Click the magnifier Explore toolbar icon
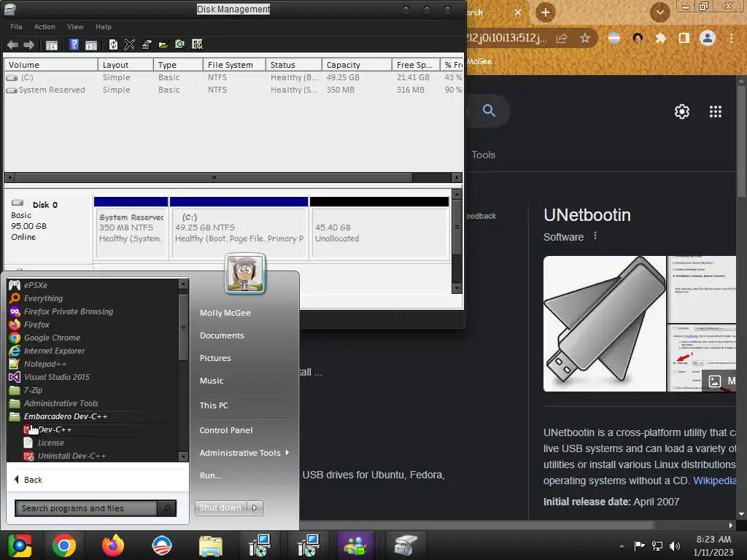 [180, 44]
